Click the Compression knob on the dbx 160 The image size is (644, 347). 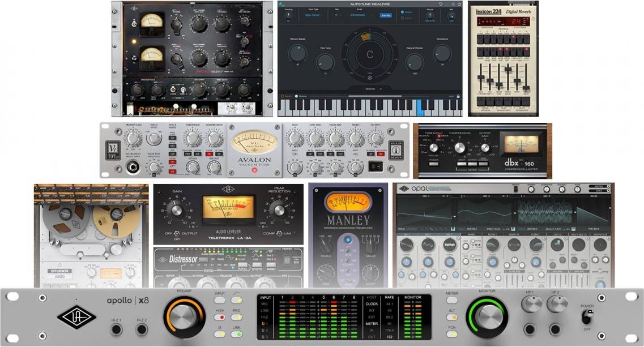[x=459, y=148]
